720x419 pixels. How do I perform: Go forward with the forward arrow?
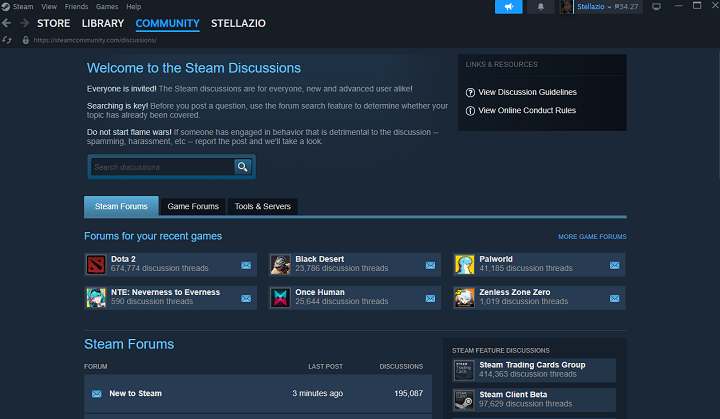24,23
